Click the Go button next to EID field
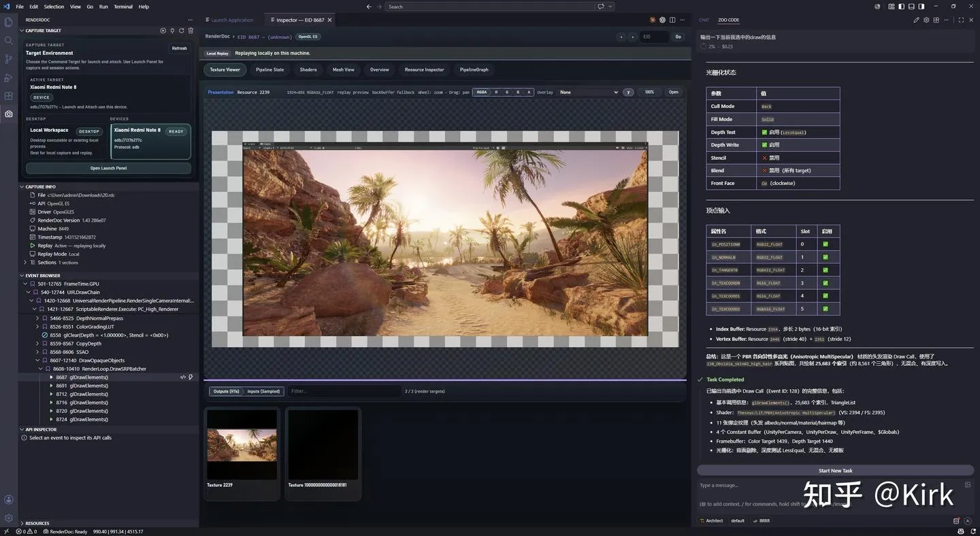The width and height of the screenshot is (980, 536). 678,37
